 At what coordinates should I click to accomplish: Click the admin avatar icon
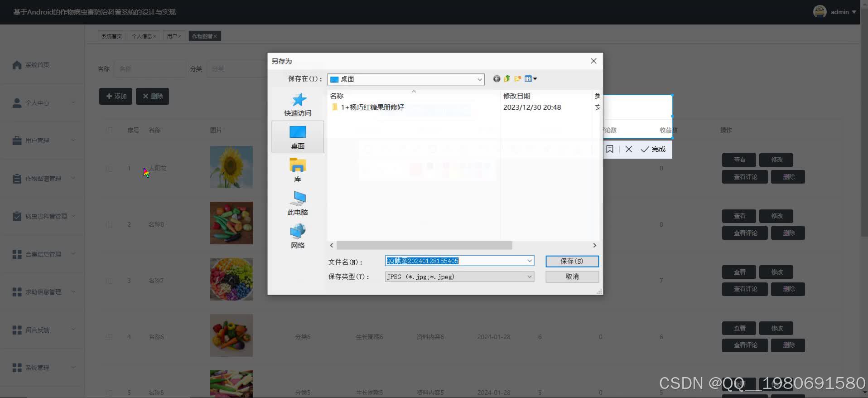coord(820,12)
